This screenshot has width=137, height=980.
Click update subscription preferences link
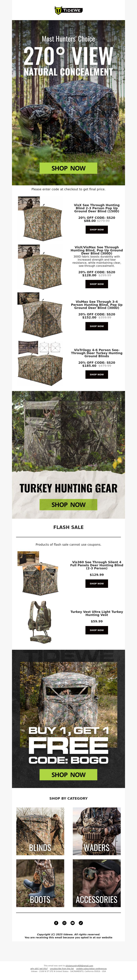[x=91, y=969]
